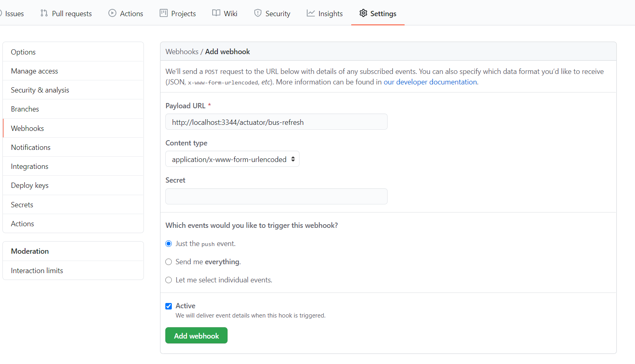The width and height of the screenshot is (635, 364).
Task: Open the Issues tab
Action: [x=14, y=14]
